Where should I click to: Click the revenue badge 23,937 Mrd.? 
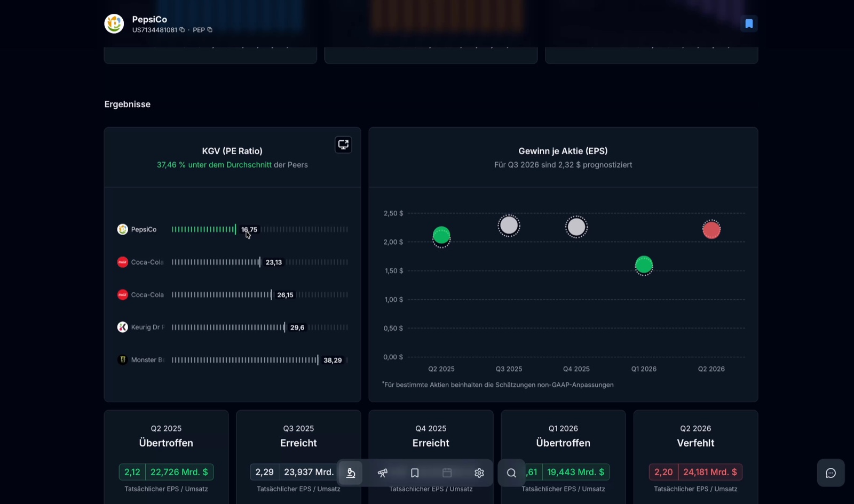(309, 472)
